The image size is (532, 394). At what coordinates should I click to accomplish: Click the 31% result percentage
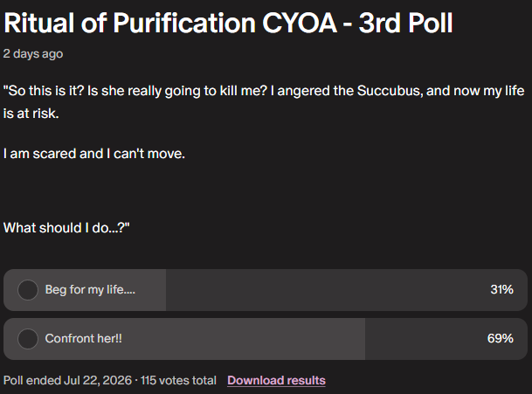(501, 289)
